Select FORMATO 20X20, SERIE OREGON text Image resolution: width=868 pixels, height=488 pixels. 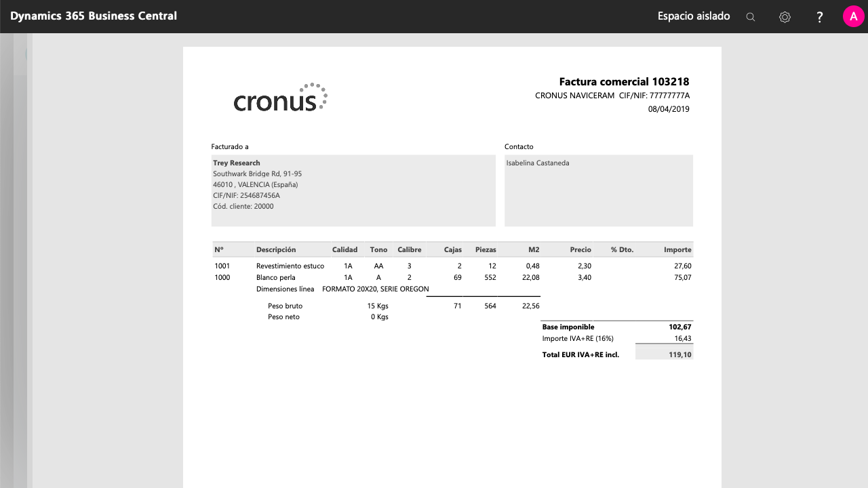click(x=376, y=289)
